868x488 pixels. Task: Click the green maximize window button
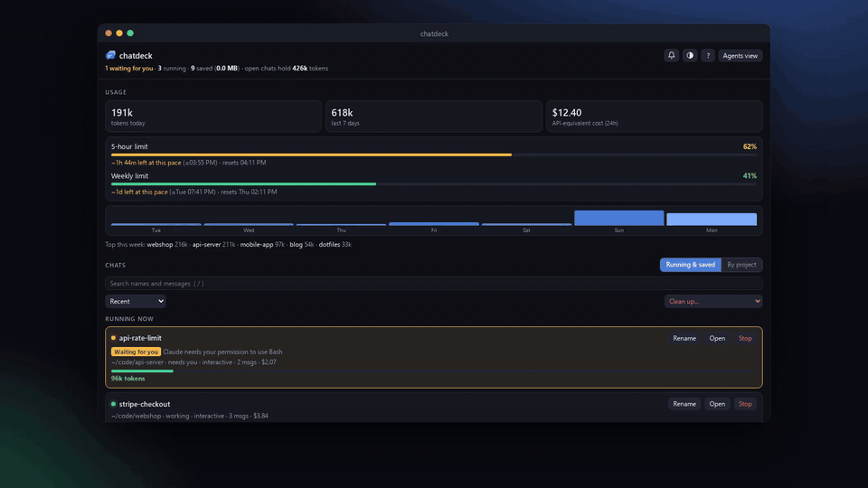pyautogui.click(x=130, y=33)
